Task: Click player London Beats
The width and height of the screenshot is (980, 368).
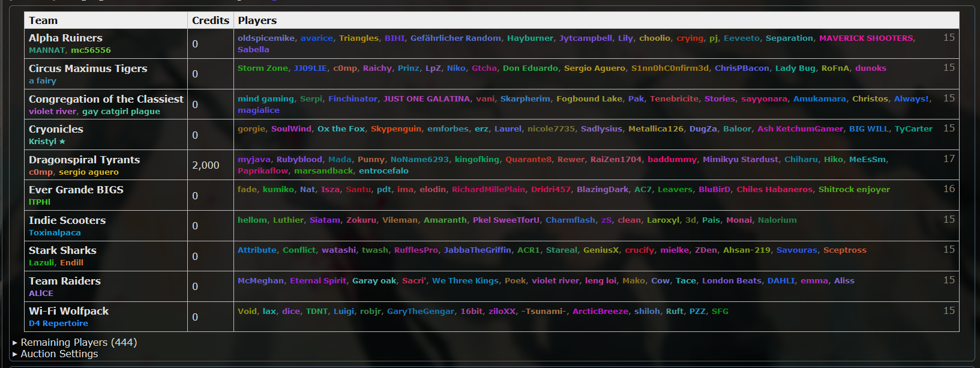Action: click(x=732, y=280)
